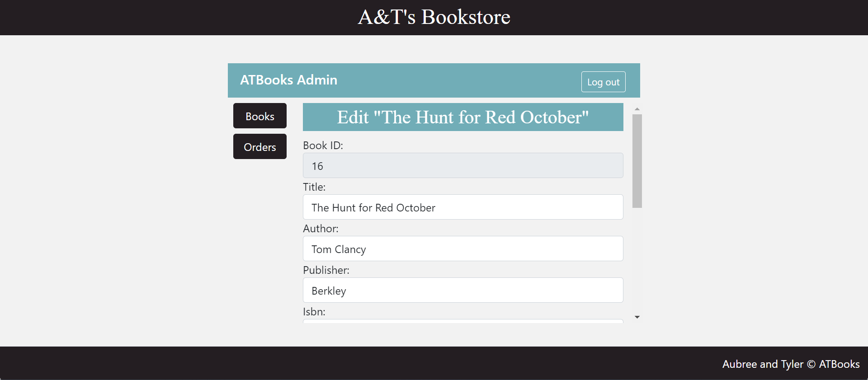Click the "Publisher:" label
Screen dimensions: 868x380
[326, 270]
